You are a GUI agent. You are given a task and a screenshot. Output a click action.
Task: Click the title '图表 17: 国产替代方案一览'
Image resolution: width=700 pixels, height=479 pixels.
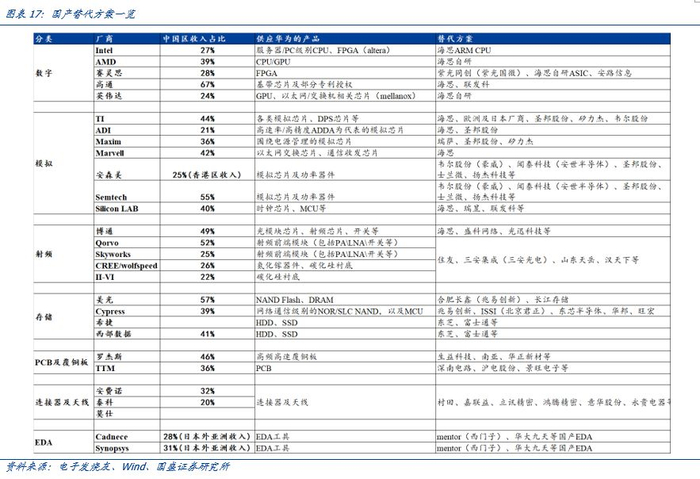tap(70, 14)
